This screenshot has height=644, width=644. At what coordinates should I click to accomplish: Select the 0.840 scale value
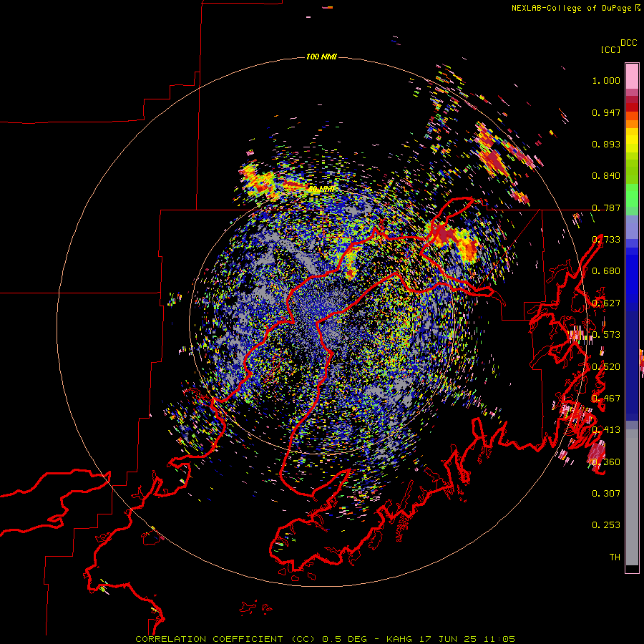(x=606, y=176)
